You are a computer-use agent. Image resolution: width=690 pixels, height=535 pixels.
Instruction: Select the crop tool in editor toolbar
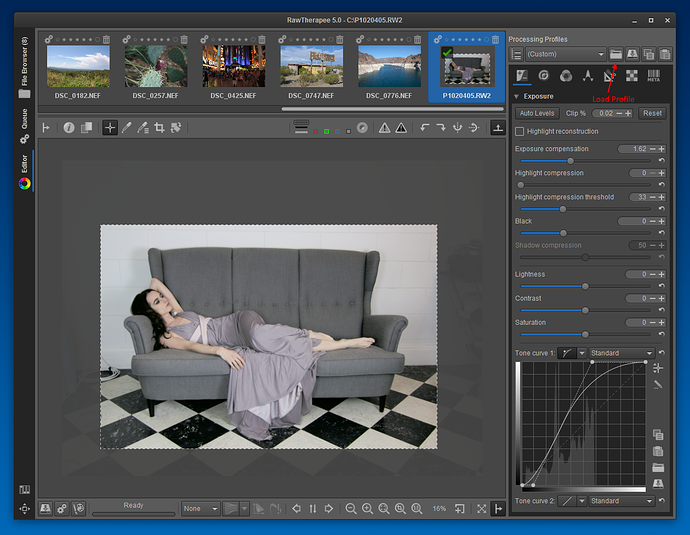pyautogui.click(x=159, y=128)
